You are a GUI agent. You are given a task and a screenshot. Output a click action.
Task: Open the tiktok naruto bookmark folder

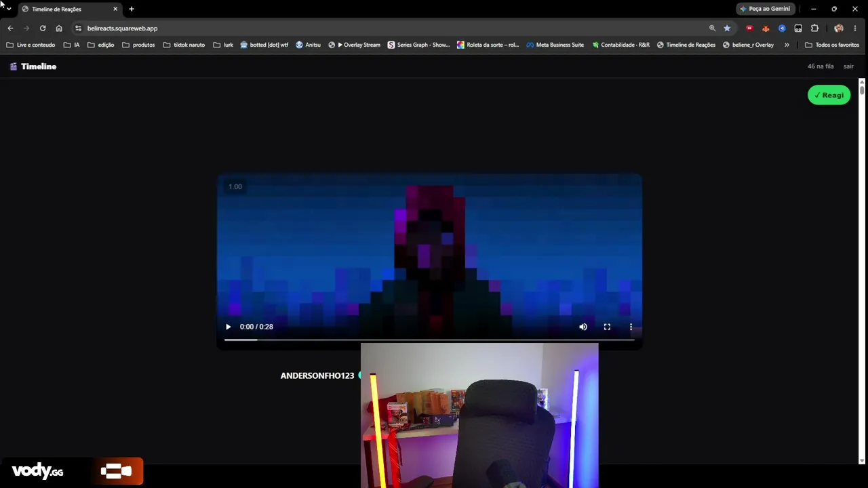[184, 45]
